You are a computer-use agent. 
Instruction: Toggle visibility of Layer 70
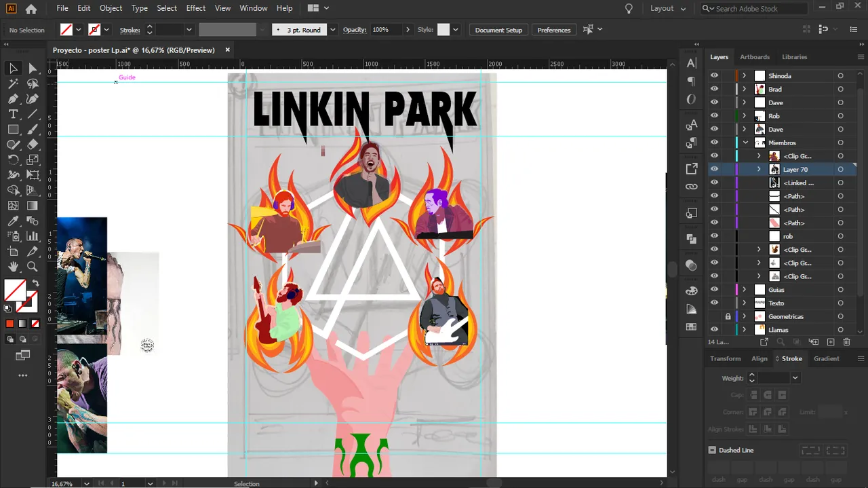pyautogui.click(x=714, y=170)
